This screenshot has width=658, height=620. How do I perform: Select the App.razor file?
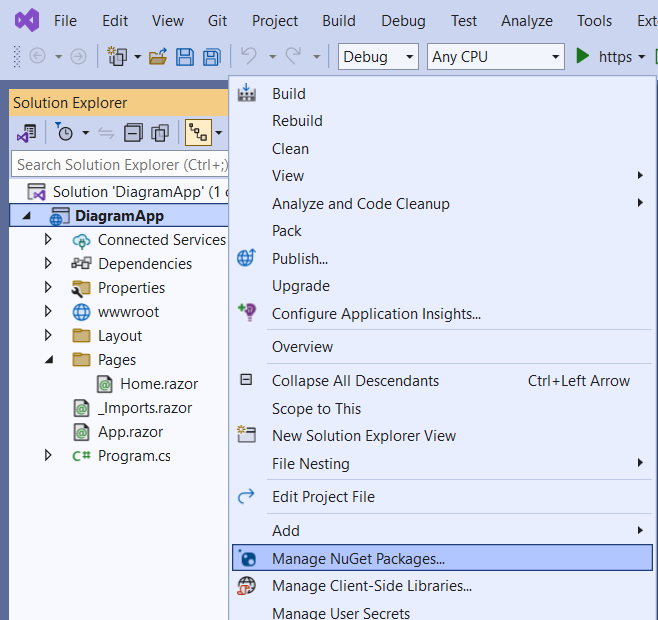119,432
